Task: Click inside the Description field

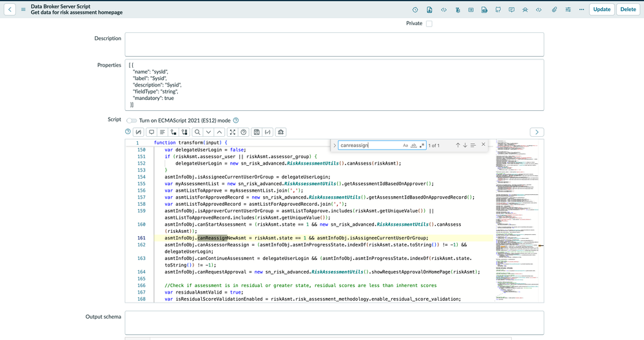Action: (x=335, y=45)
